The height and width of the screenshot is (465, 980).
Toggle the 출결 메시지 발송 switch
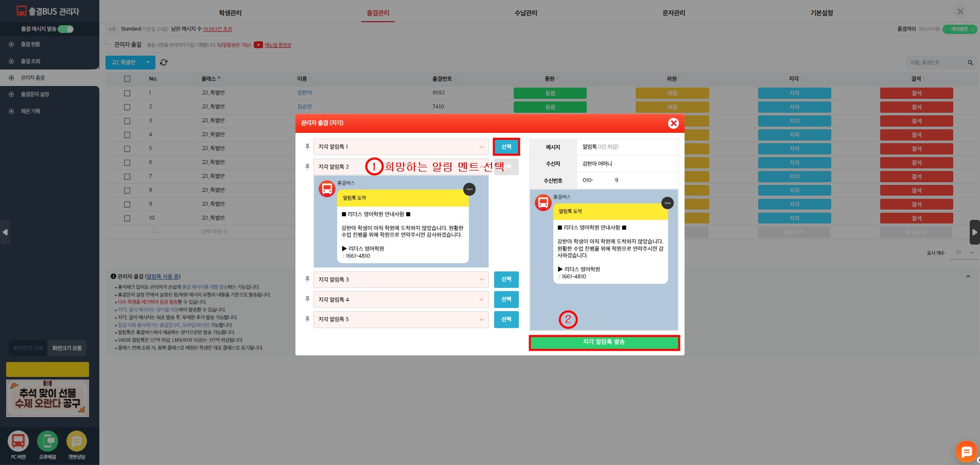tap(66, 29)
